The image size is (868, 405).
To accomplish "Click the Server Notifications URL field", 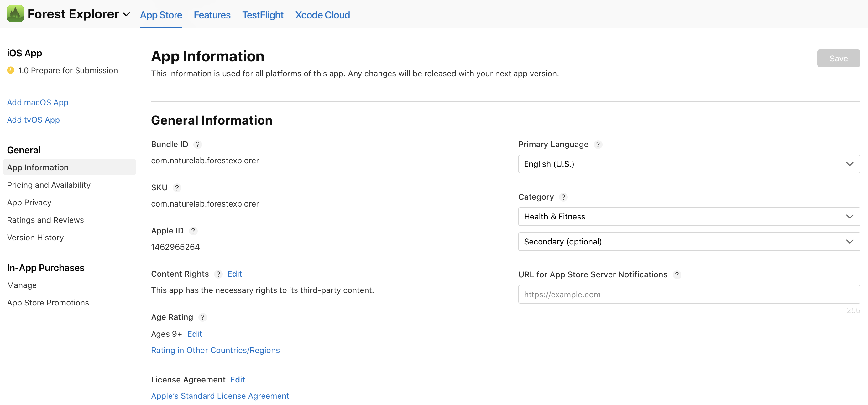I will (689, 295).
